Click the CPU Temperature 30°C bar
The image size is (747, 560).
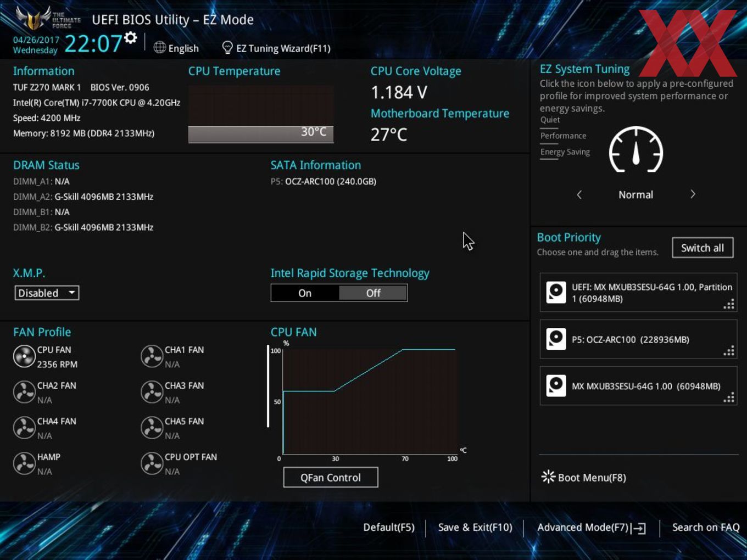click(261, 135)
